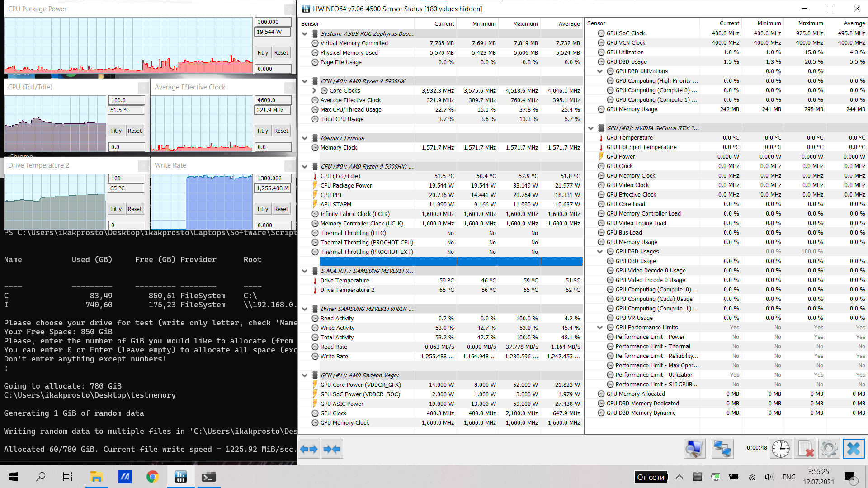Viewport: 868px width, 488px height.
Task: Show hidden tray icons chevron
Action: pyautogui.click(x=679, y=477)
